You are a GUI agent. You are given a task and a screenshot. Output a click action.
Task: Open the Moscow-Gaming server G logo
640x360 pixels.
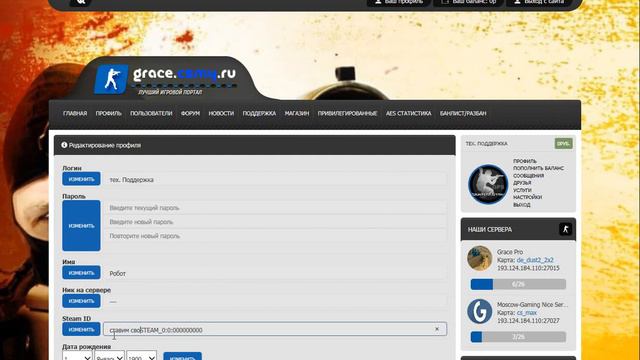(x=480, y=311)
